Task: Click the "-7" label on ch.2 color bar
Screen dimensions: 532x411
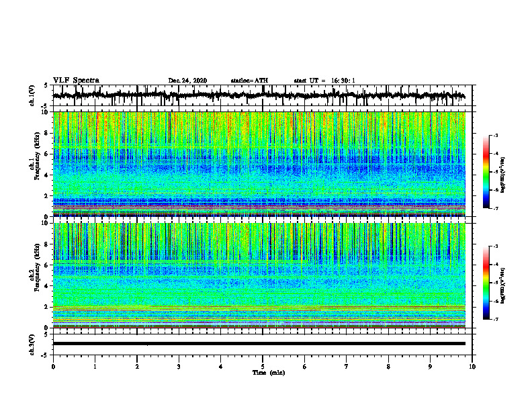Action: [496, 319]
